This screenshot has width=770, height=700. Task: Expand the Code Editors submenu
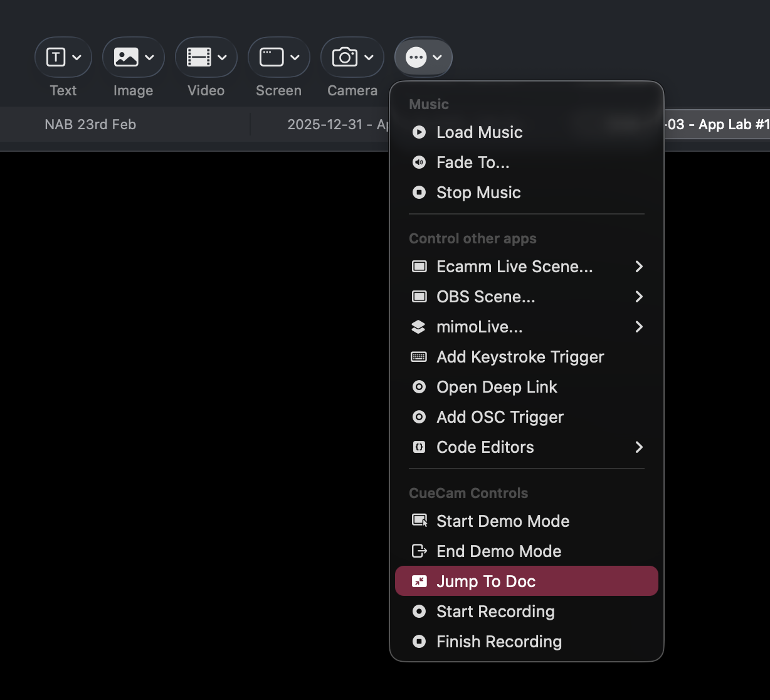[x=638, y=447]
